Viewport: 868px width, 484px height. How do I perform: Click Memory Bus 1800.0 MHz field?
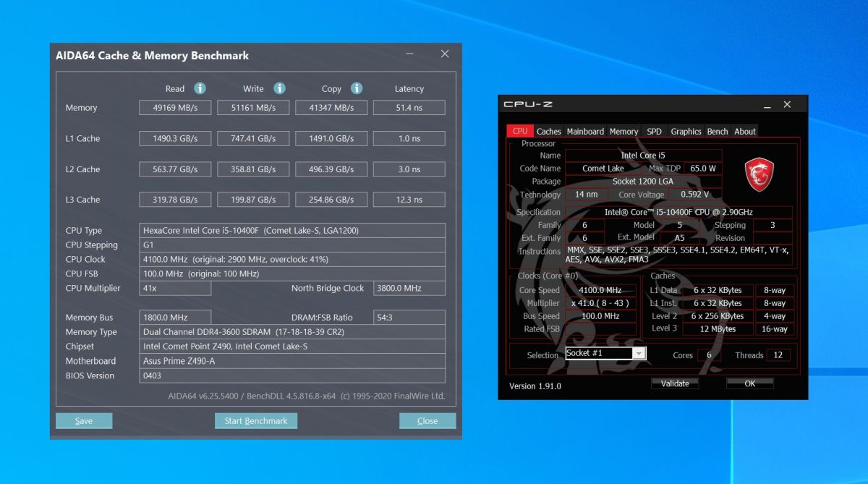[175, 318]
